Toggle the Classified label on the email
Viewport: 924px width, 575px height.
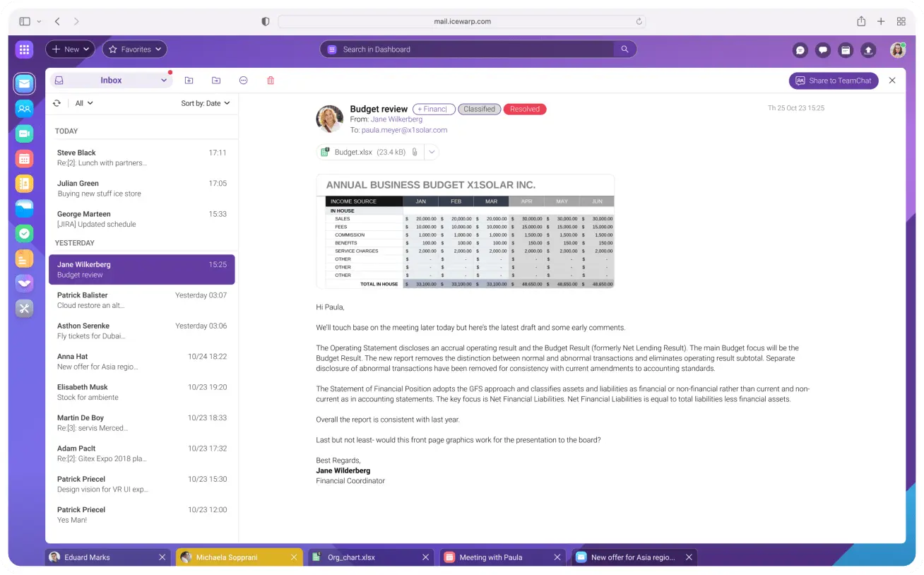click(x=479, y=109)
